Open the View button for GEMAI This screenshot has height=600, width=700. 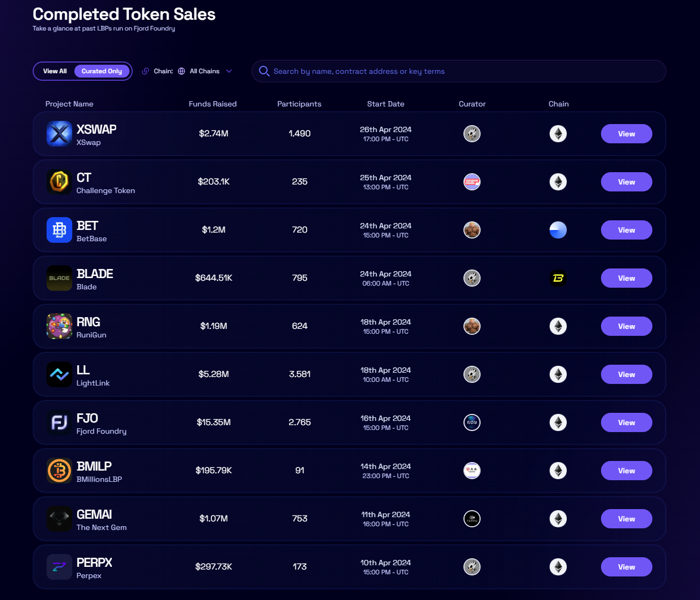pyautogui.click(x=626, y=519)
